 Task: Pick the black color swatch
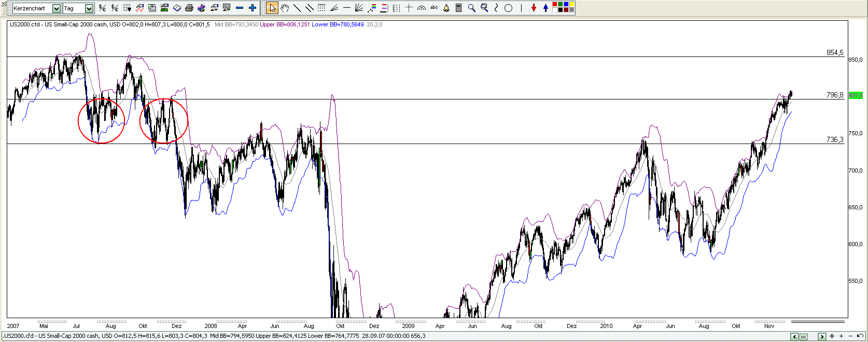tap(561, 10)
